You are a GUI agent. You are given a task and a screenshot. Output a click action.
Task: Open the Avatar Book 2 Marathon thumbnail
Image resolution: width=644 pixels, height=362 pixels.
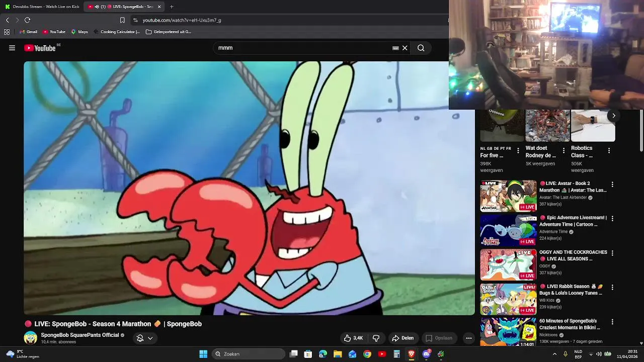[508, 196]
